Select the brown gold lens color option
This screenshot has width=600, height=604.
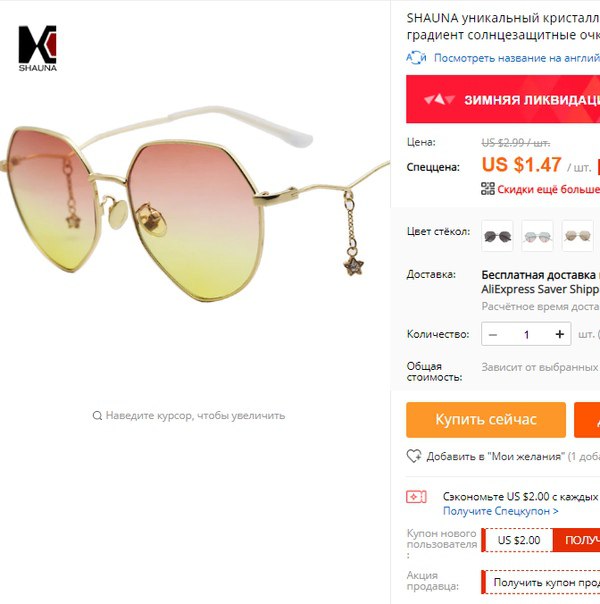577,236
